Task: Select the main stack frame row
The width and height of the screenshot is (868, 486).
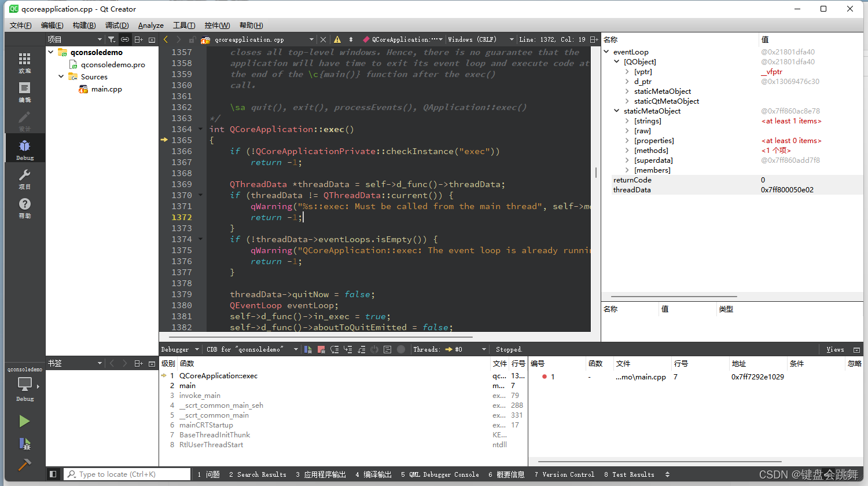Action: pos(344,385)
